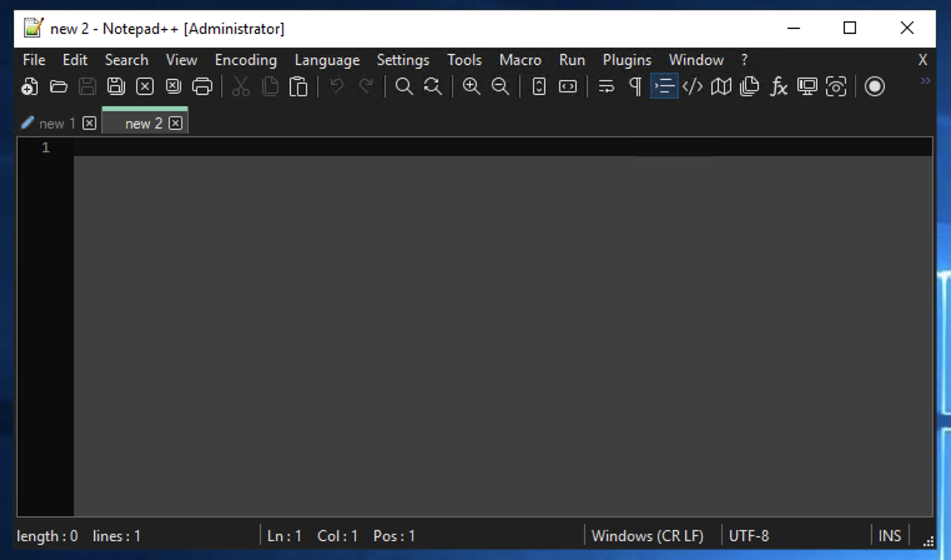The height and width of the screenshot is (560, 951).
Task: Open the File menu
Action: pos(34,60)
